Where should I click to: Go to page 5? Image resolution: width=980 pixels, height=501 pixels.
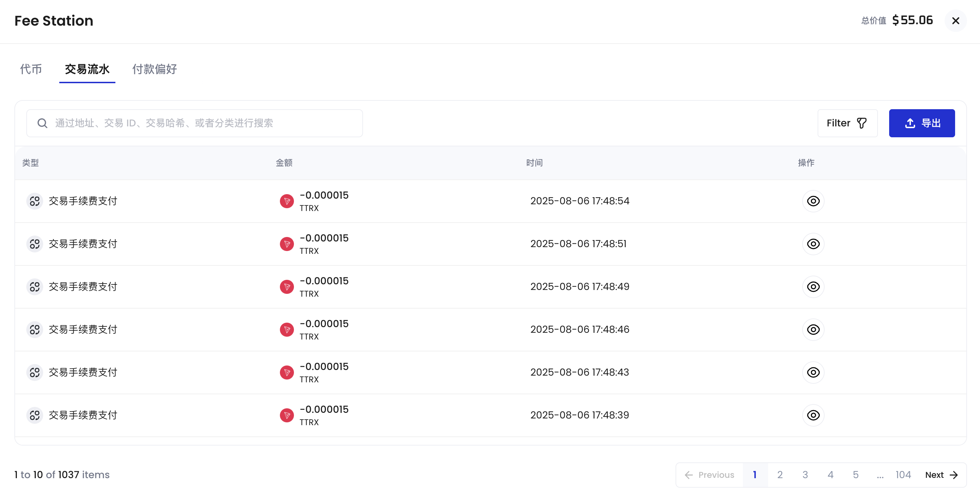[855, 475]
